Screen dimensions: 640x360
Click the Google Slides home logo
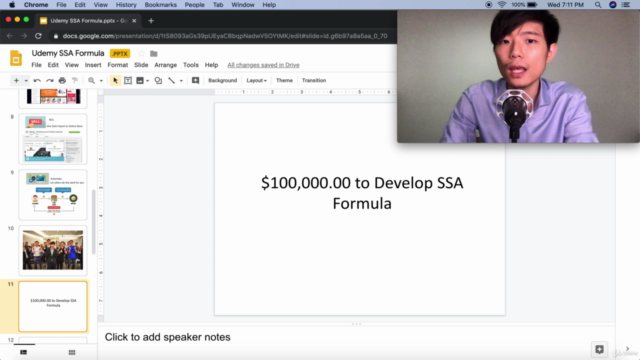click(16, 58)
